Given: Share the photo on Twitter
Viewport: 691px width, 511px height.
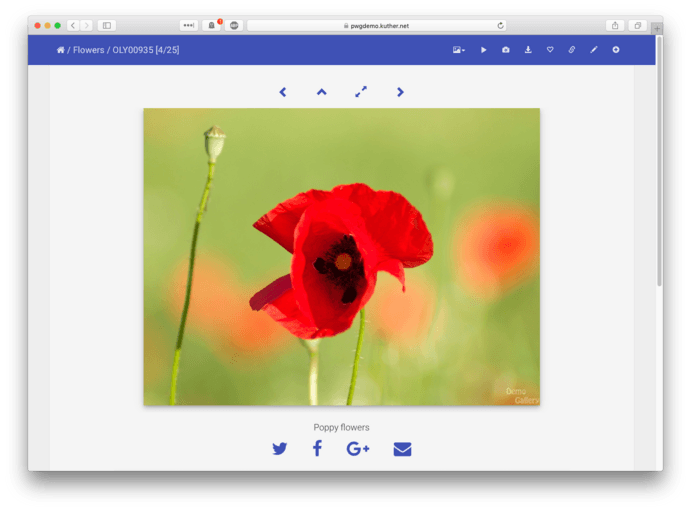Looking at the screenshot, I should point(280,449).
